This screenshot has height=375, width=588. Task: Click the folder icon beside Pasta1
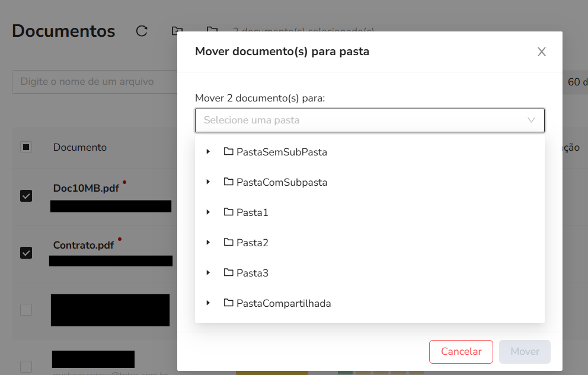[229, 212]
